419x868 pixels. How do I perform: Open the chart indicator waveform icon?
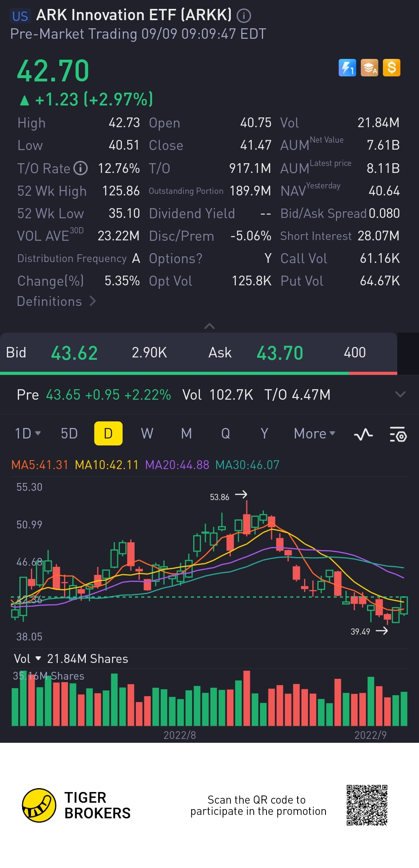364,434
